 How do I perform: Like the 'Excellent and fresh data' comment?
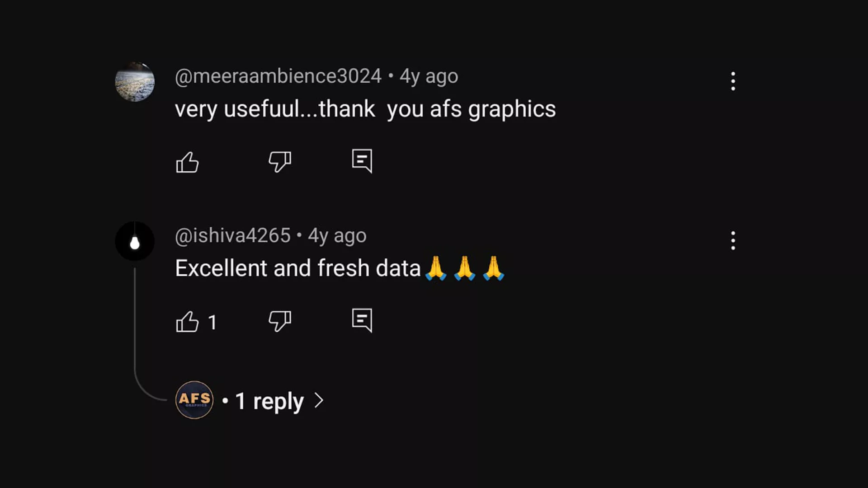[187, 322]
